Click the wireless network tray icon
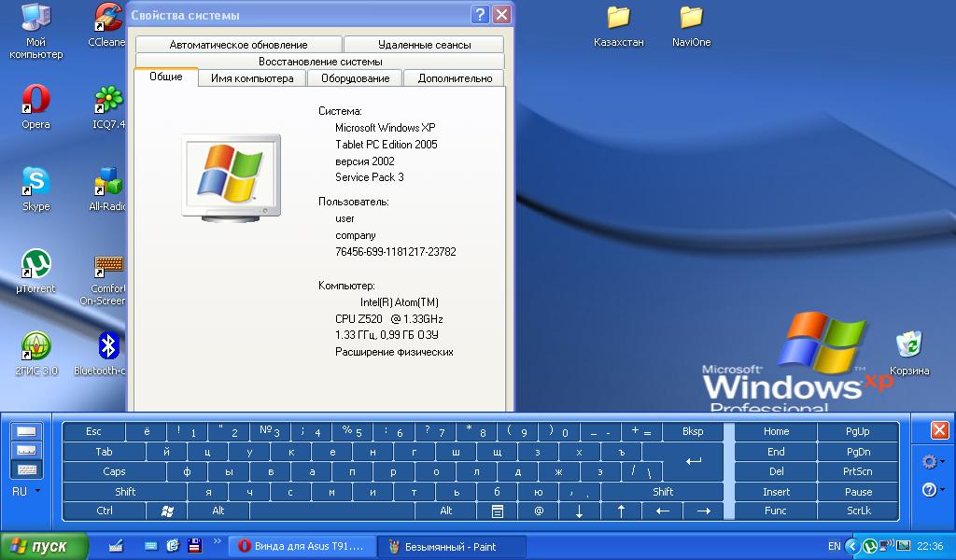The image size is (956, 560). 886,545
